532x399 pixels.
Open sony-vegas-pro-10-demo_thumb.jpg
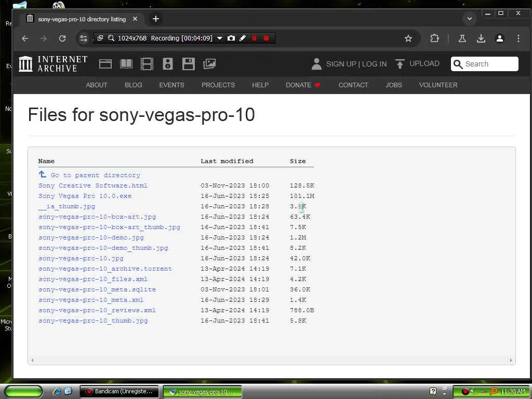point(103,248)
